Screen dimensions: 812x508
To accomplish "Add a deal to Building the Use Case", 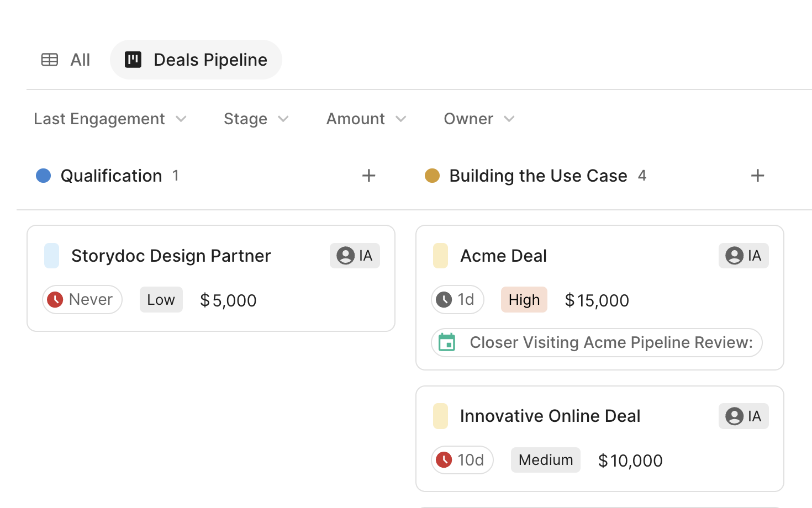I will pyautogui.click(x=757, y=176).
